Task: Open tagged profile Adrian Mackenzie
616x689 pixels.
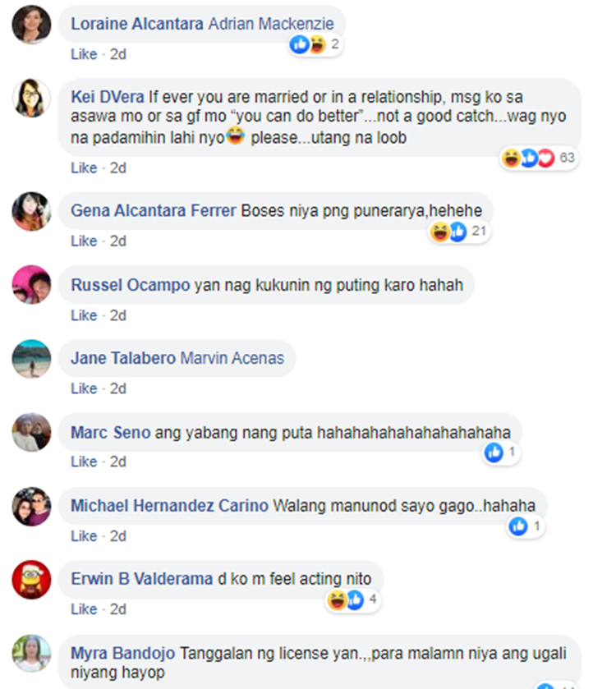Action: point(271,24)
